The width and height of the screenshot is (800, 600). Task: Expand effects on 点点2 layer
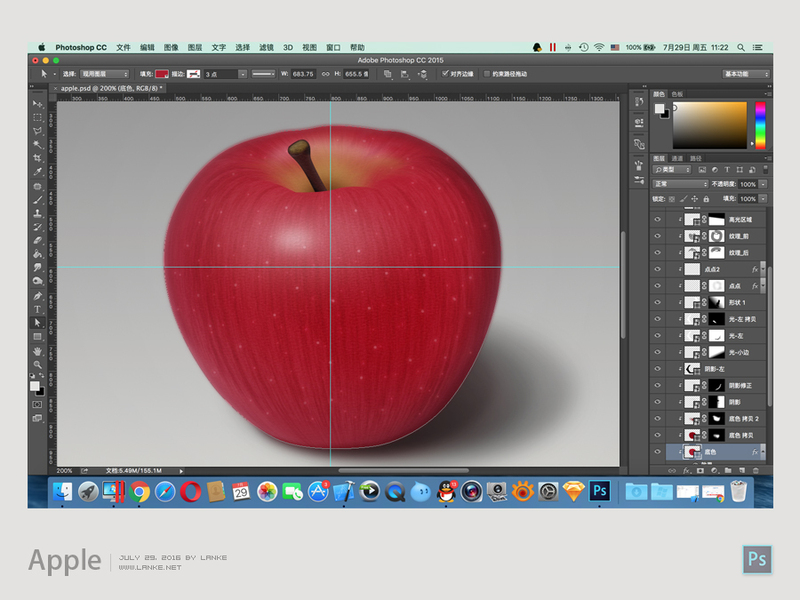[763, 269]
